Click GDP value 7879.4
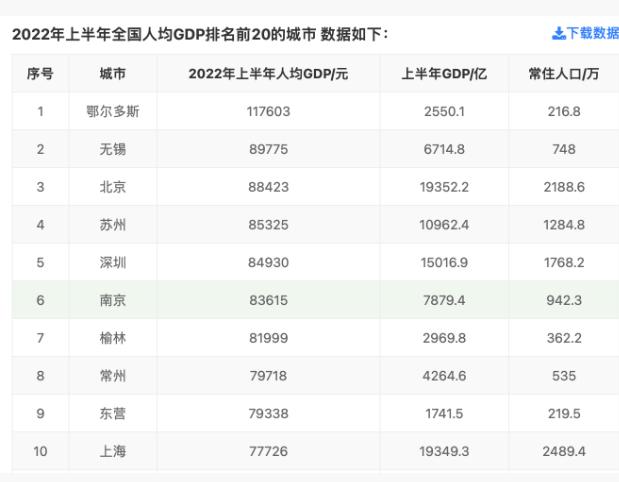Image resolution: width=619 pixels, height=482 pixels. click(x=444, y=300)
